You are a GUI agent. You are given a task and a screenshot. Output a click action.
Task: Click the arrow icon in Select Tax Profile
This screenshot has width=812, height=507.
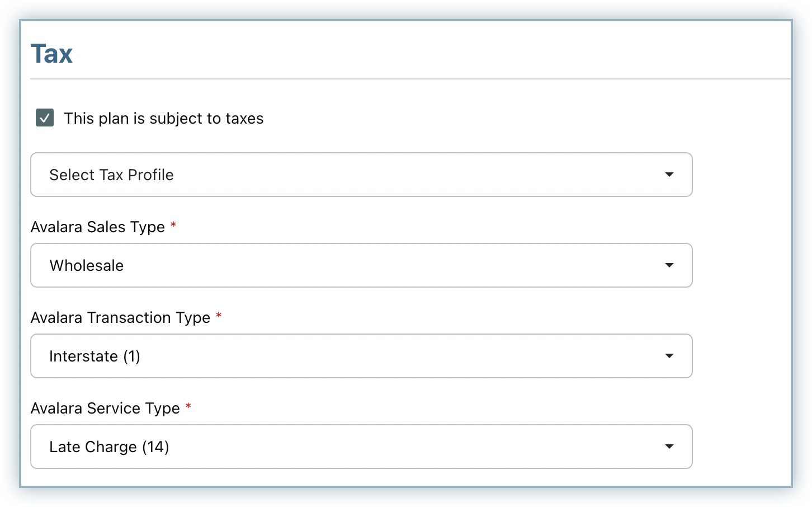[x=669, y=175]
